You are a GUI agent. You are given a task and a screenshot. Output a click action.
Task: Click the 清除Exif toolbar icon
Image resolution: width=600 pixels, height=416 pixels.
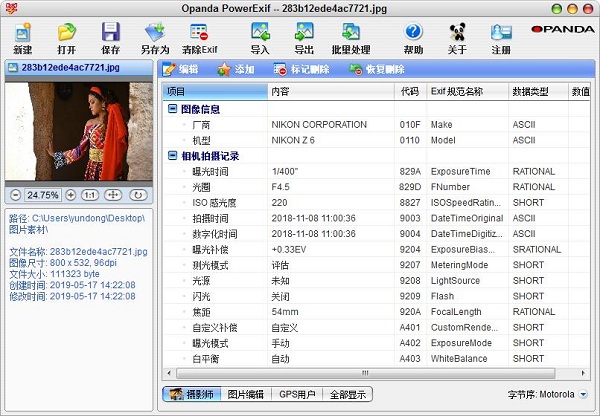[x=199, y=37]
